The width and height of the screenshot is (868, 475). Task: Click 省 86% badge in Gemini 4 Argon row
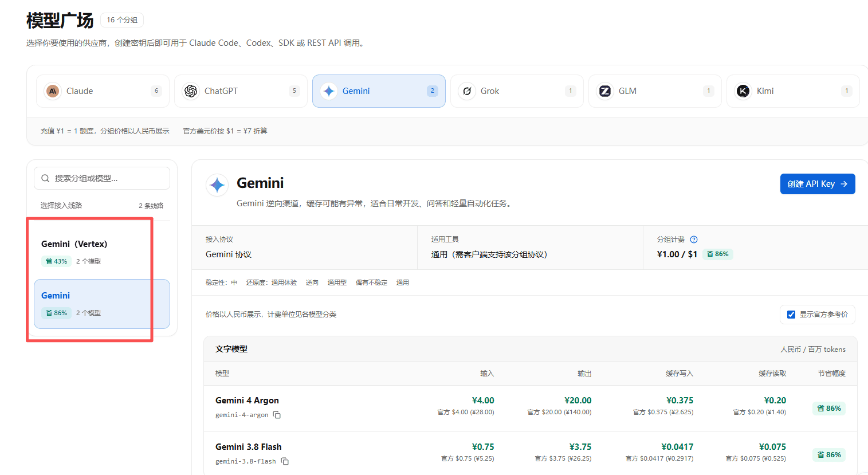click(829, 409)
